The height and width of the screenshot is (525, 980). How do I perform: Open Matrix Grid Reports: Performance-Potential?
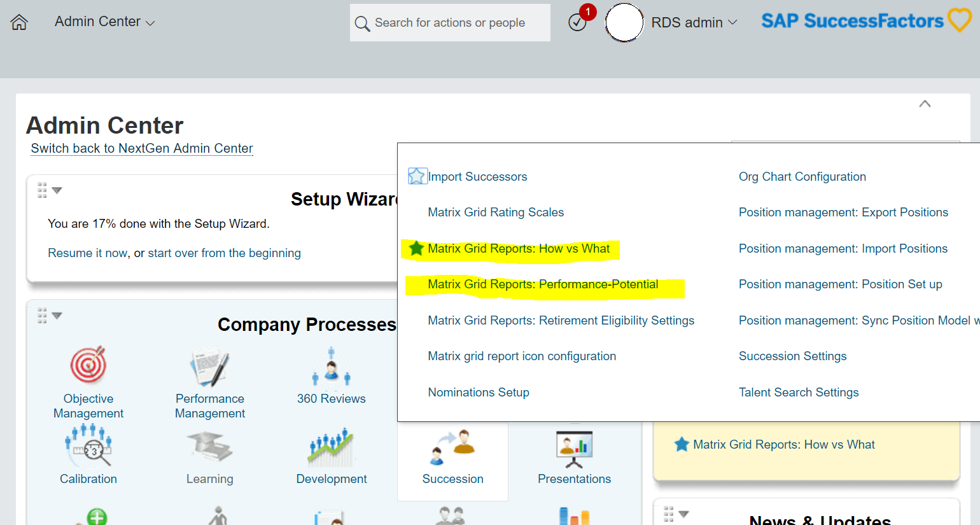(543, 284)
